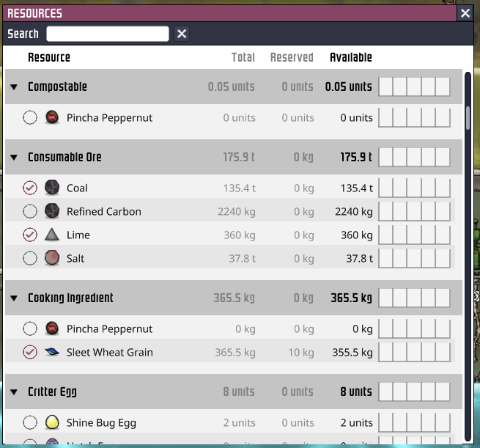Collapse the Cooking Ingredient category
Screen dimensions: 480x448
click(14, 298)
